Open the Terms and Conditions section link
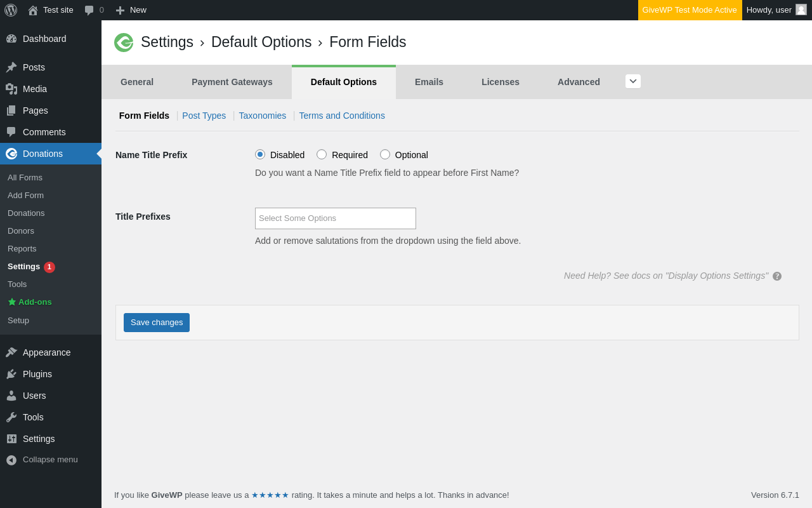Image resolution: width=812 pixels, height=508 pixels. pos(342,116)
